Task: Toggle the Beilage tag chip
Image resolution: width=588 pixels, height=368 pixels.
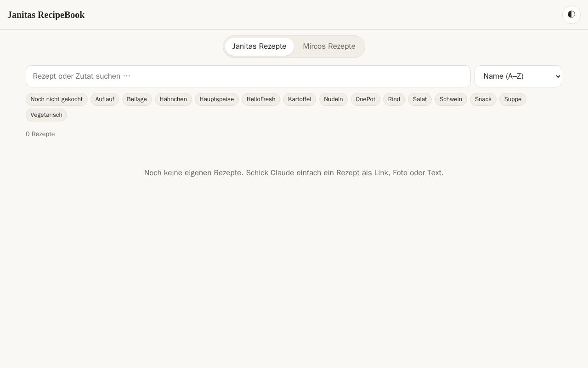Action: point(137,99)
